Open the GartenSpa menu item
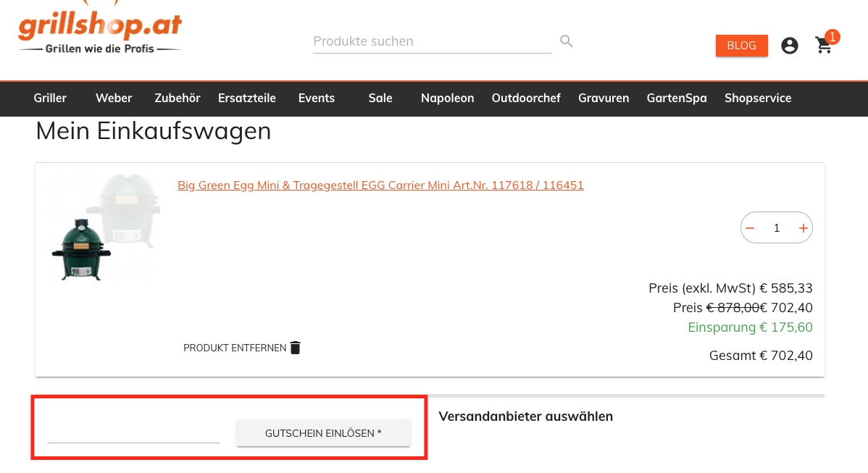868x473 pixels. (x=677, y=99)
